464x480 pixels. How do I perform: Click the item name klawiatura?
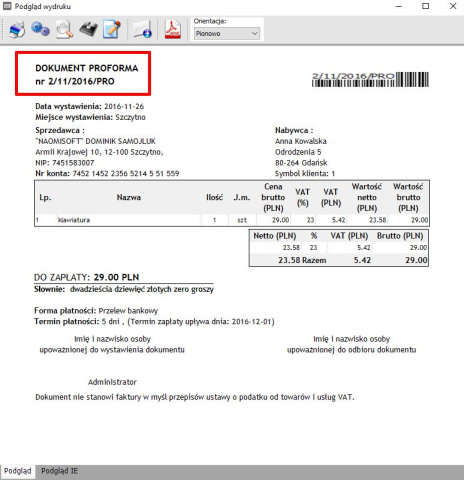click(x=74, y=220)
